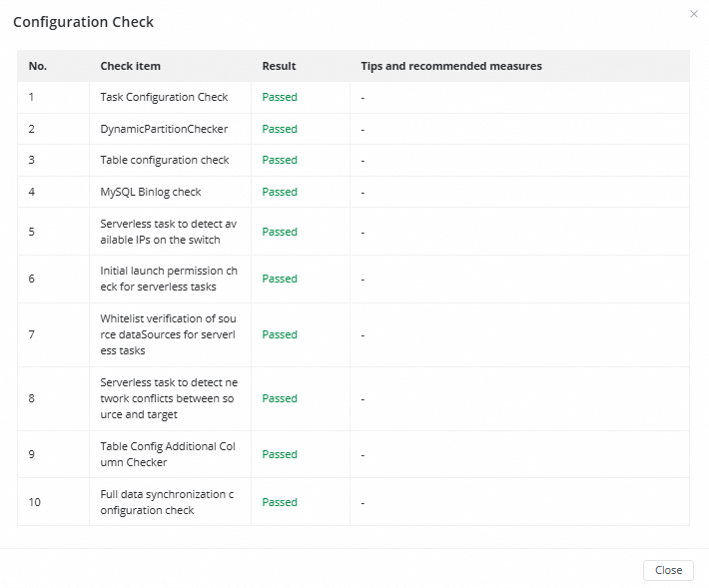
Task: Click 'Table configuration check' item
Action: tap(165, 160)
